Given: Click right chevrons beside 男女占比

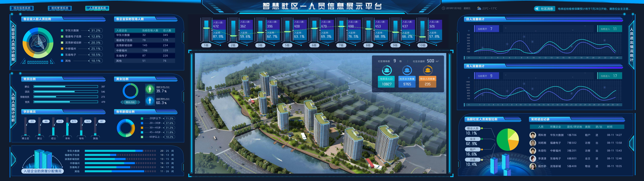Looking at the screenshot, I should pyautogui.click(x=139, y=102).
